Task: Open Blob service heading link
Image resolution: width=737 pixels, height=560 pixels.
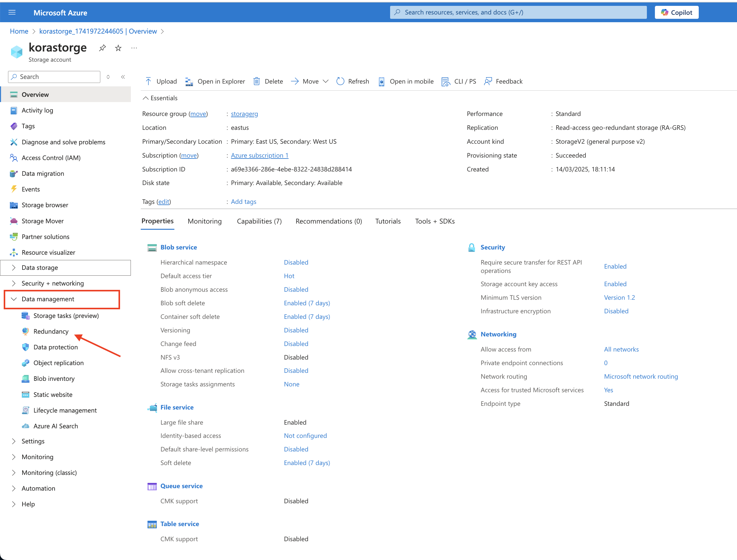Action: tap(178, 247)
